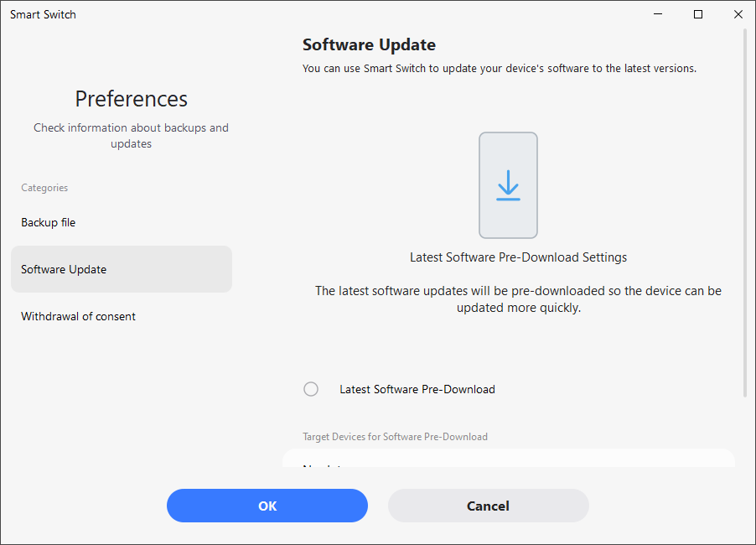Screen dimensions: 756x545
Task: Click the Software Update page heading
Action: 369,44
